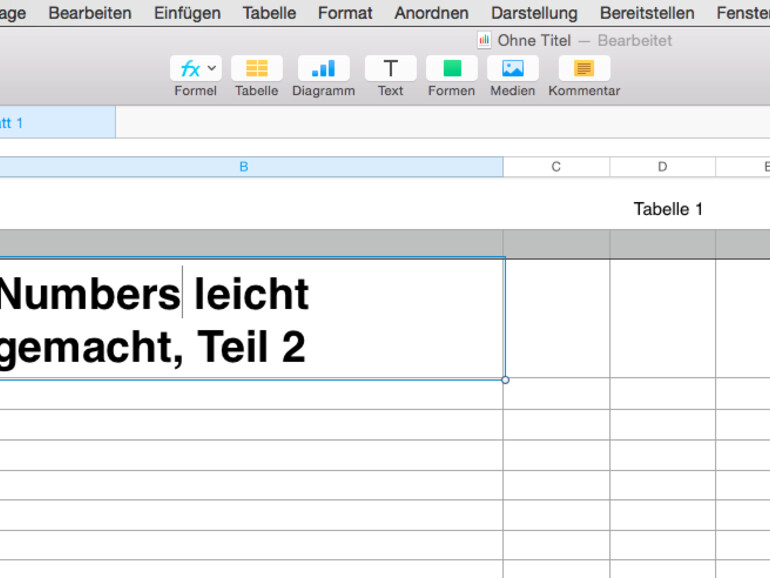Open the Formel function insert button
770x578 pixels.
[195, 68]
